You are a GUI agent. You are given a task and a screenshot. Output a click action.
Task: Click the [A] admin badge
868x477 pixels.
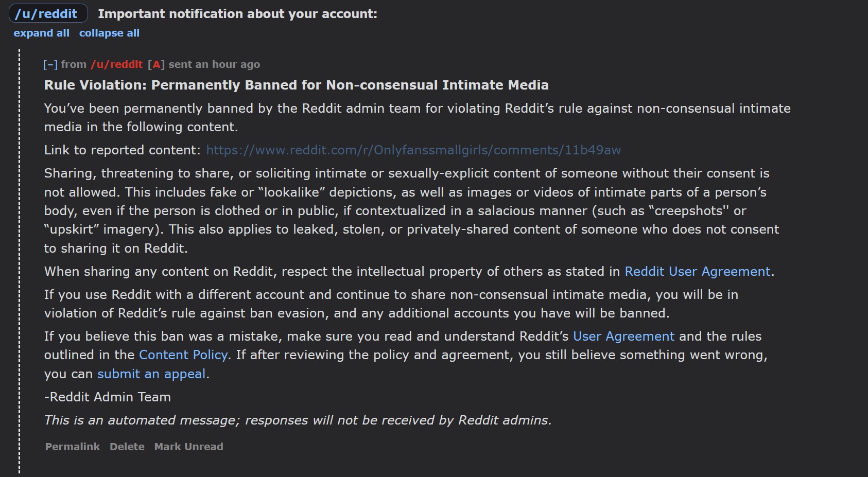[x=156, y=65]
